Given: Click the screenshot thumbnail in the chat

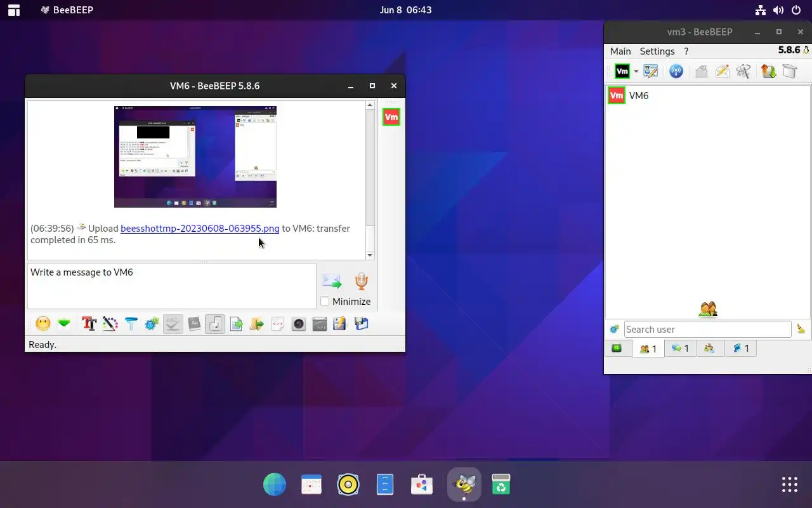Looking at the screenshot, I should pos(195,156).
